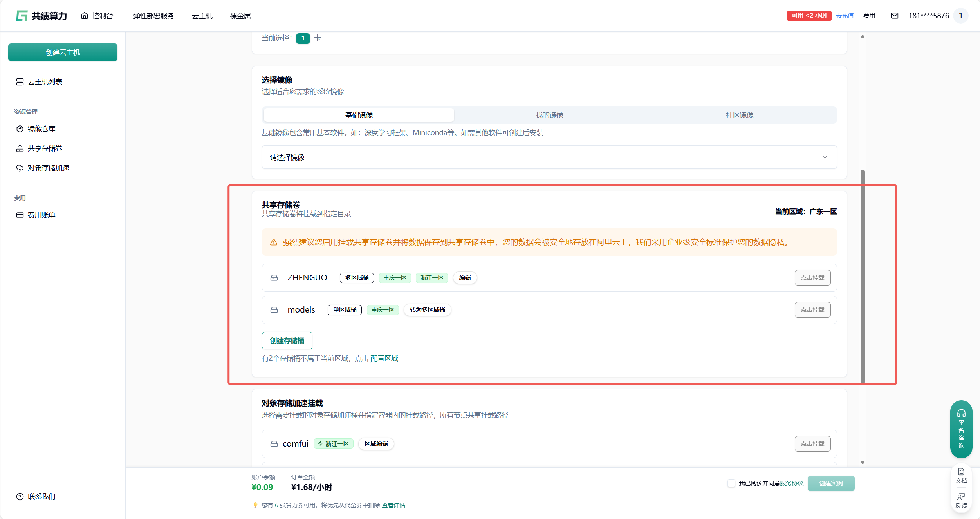
Task: Click the 共绩算力 logo icon
Action: 22,16
